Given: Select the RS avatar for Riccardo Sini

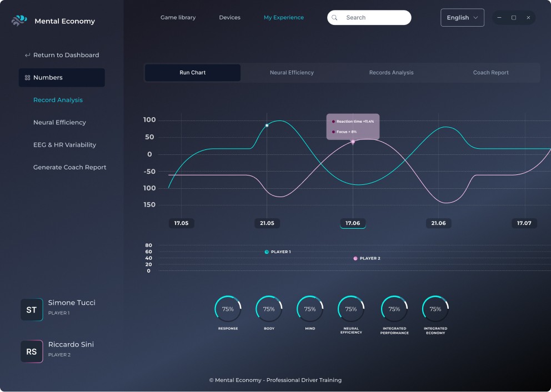Looking at the screenshot, I should [x=32, y=351].
